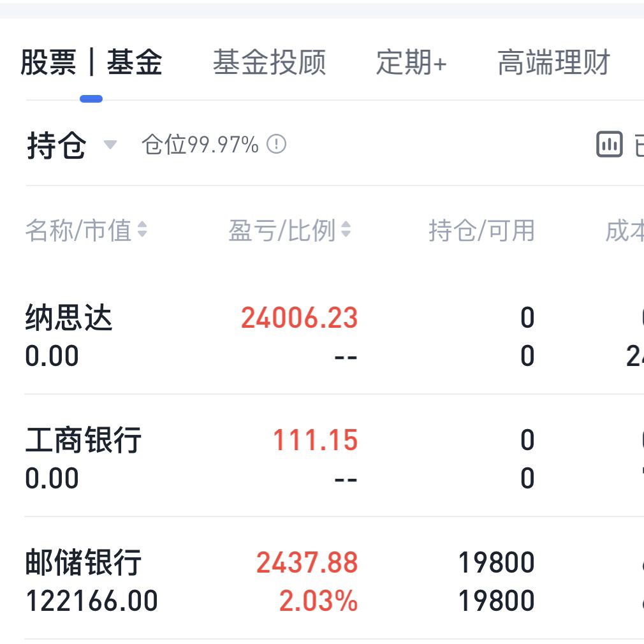Screen dimensions: 644x644
Task: Click the sort arrows beside 名称/市值
Action: tap(142, 230)
